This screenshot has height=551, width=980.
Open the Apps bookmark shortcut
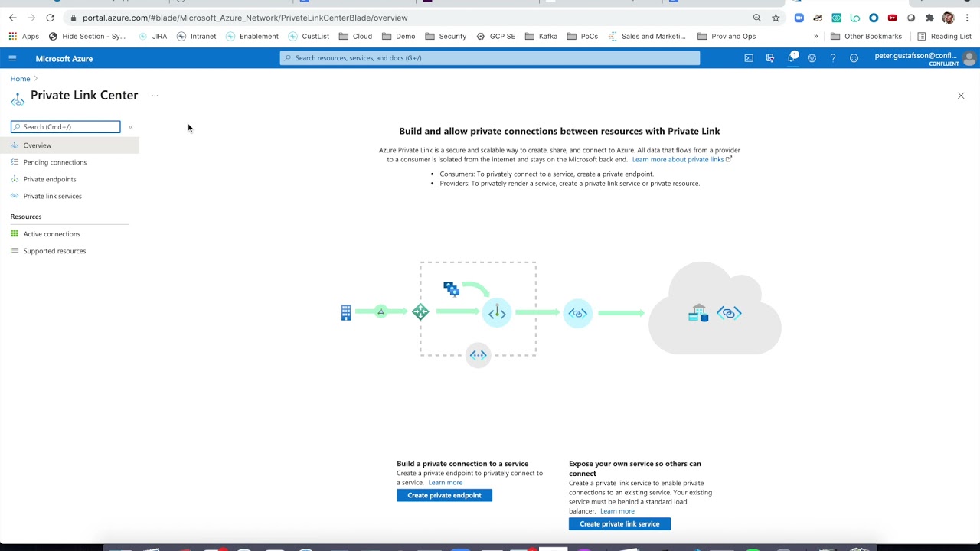click(x=24, y=36)
